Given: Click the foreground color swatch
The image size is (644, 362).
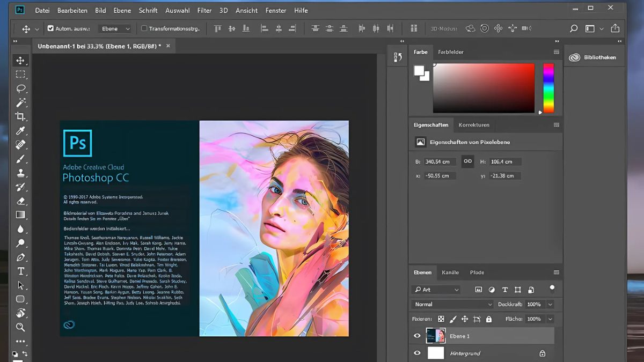Looking at the screenshot, I should pyautogui.click(x=419, y=71).
